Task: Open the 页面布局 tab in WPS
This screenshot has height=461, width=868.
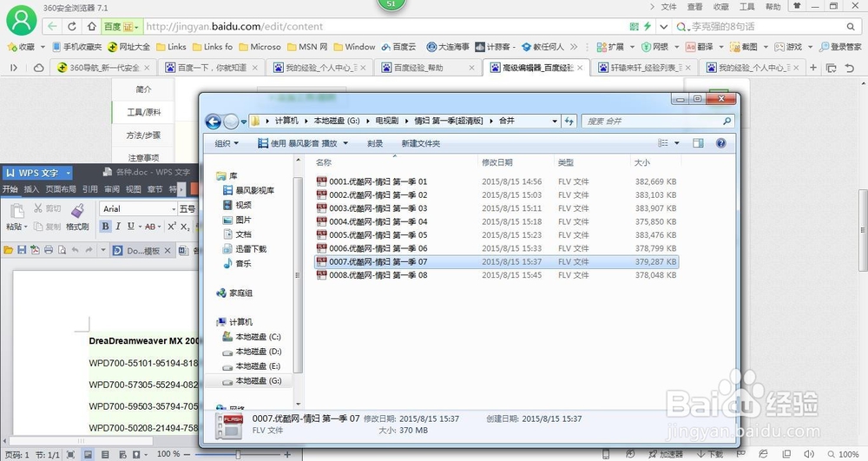Action: (x=61, y=189)
